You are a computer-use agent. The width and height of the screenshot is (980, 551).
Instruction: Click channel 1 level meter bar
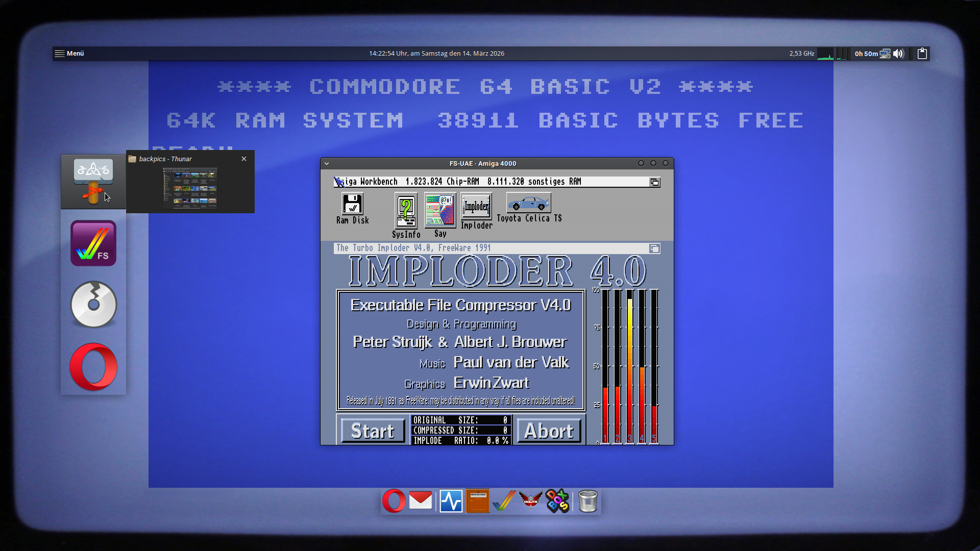pos(605,366)
